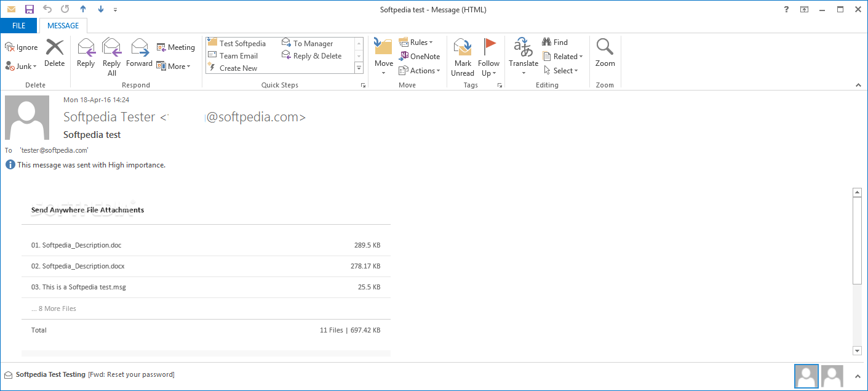
Task: Open This is a Softpedia test.msg
Action: coord(79,287)
